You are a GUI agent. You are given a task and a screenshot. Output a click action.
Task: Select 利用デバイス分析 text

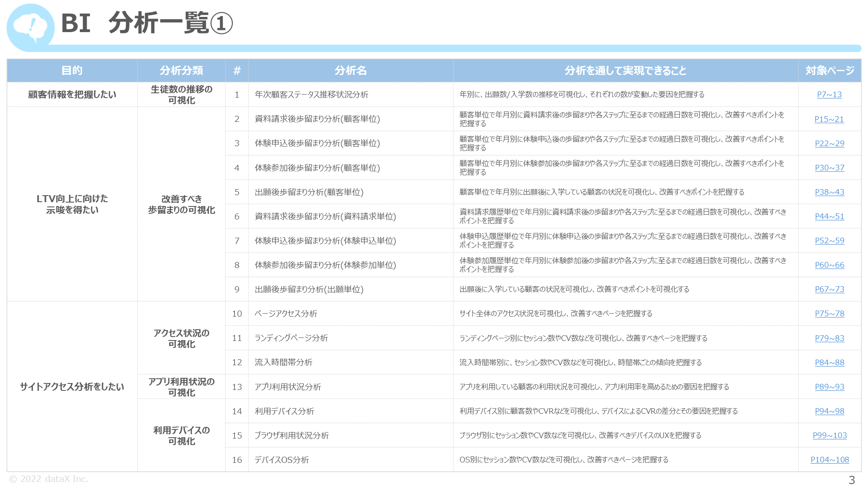284,411
